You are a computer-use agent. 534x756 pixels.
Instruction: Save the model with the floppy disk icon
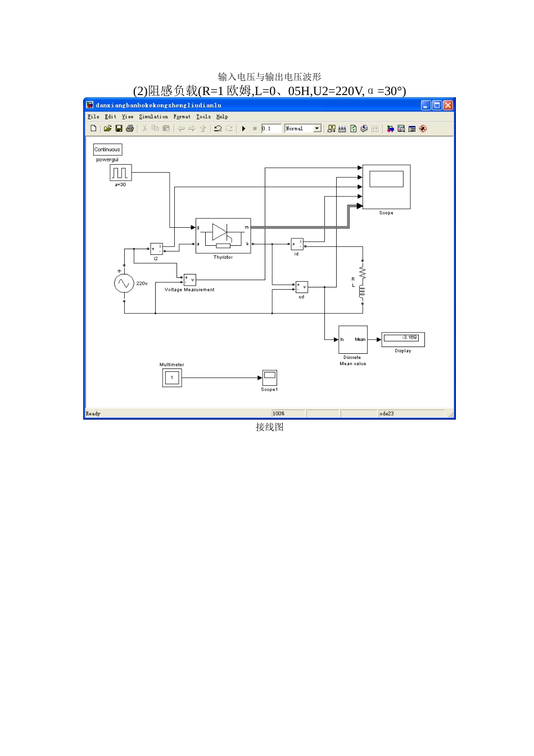coord(119,129)
